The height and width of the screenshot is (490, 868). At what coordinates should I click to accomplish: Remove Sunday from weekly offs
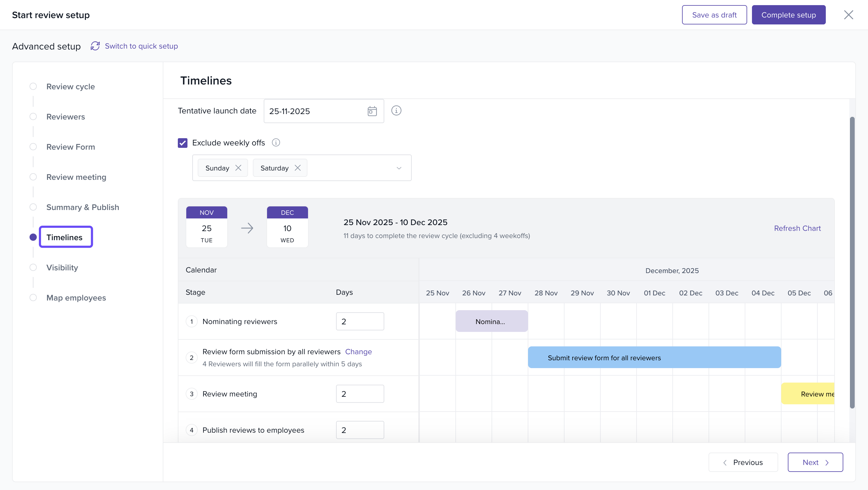(x=238, y=168)
